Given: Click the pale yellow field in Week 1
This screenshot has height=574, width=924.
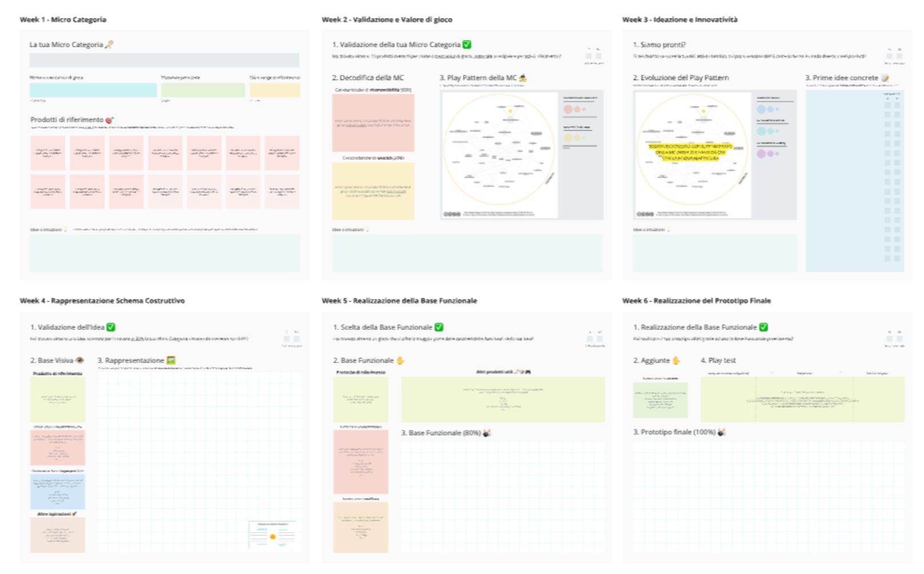Looking at the screenshot, I should 274,90.
